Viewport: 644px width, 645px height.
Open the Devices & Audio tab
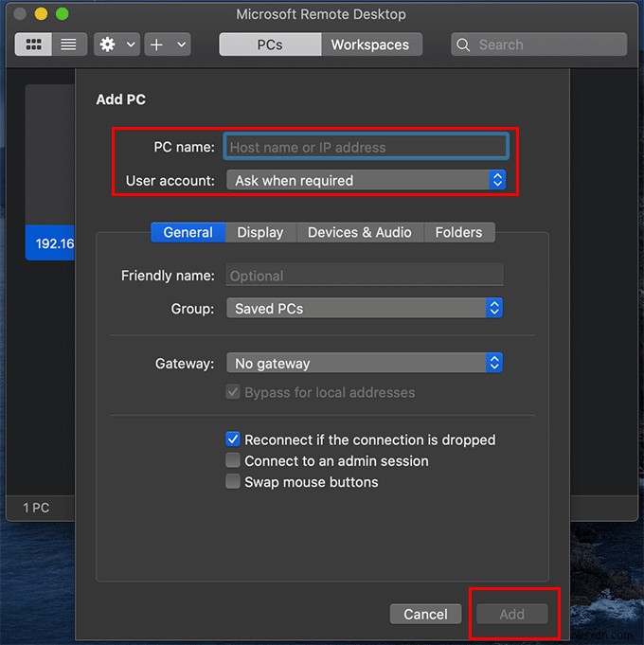click(360, 232)
